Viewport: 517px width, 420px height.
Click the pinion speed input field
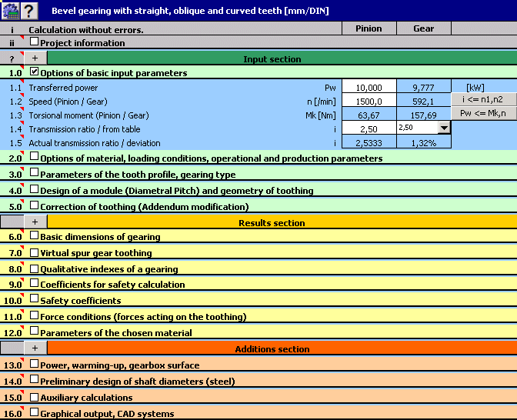[369, 101]
